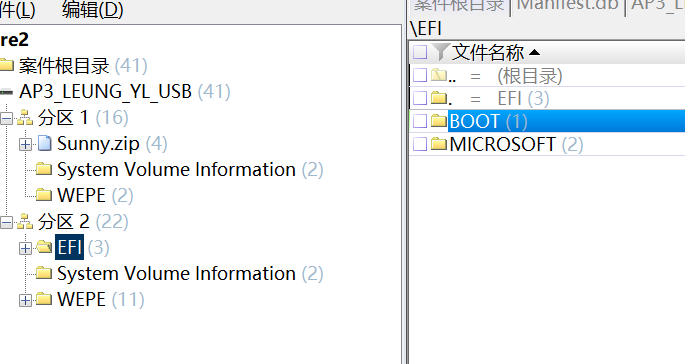This screenshot has width=685, height=364.
Task: Click the 案件根目录 folder icon in tree
Action: (7, 66)
